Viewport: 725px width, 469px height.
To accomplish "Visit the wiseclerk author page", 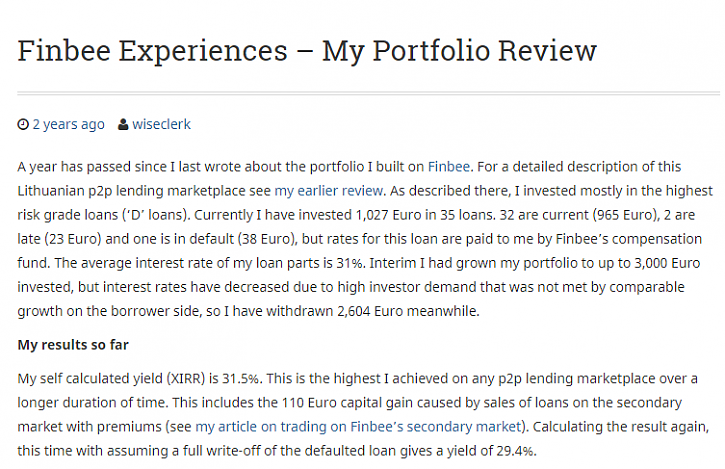I will [161, 125].
